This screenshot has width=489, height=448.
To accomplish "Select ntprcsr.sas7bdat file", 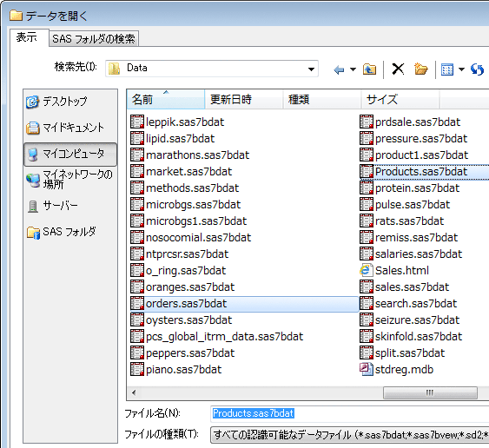I will [179, 254].
